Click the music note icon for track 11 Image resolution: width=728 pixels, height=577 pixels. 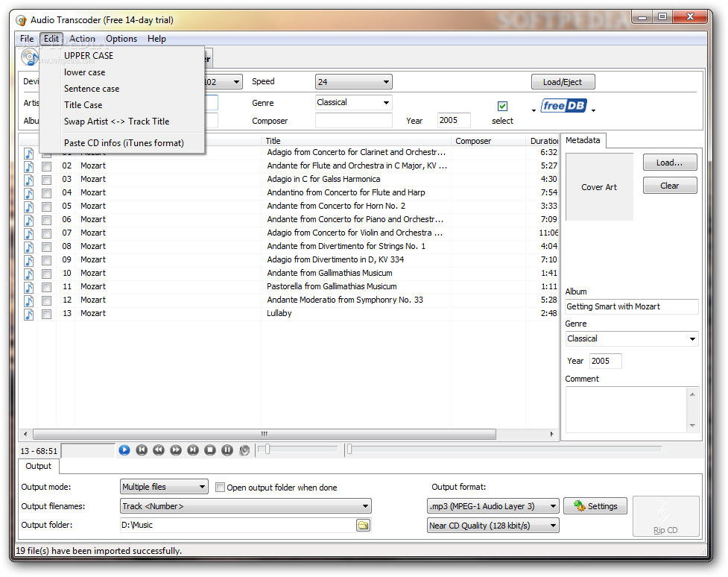pos(29,287)
